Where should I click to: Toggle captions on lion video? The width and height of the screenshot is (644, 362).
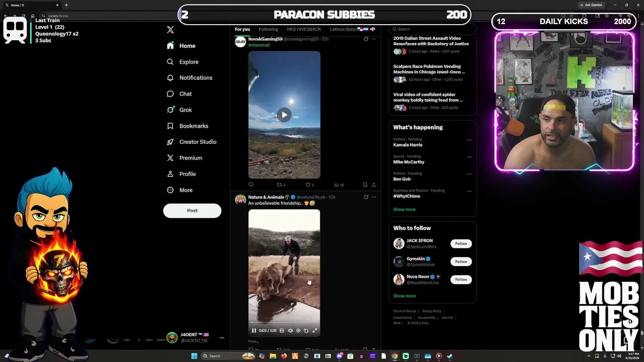coord(282,331)
